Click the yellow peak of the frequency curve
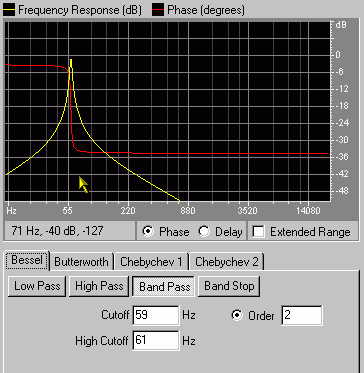Image resolution: width=364 pixels, height=373 pixels. (71, 61)
